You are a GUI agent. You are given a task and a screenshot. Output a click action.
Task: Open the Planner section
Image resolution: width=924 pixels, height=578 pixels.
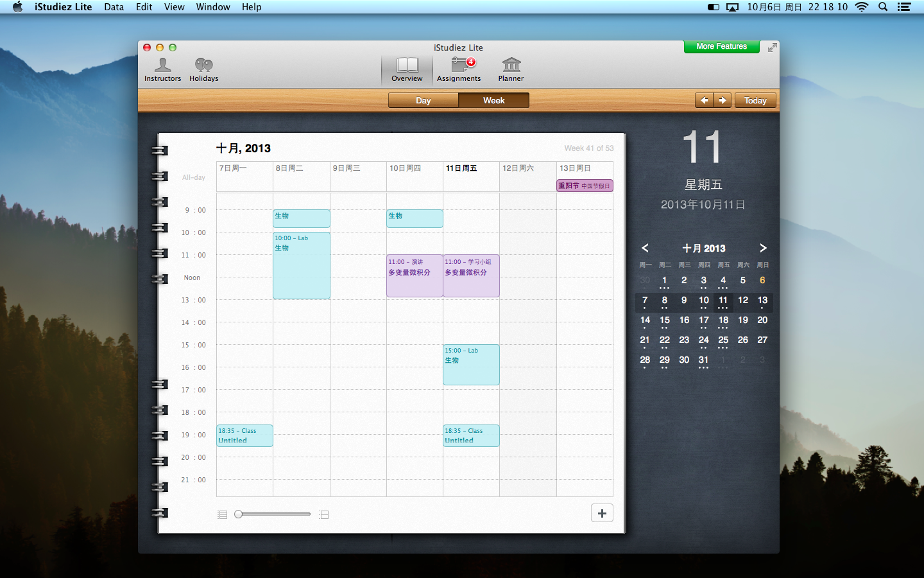pos(511,70)
